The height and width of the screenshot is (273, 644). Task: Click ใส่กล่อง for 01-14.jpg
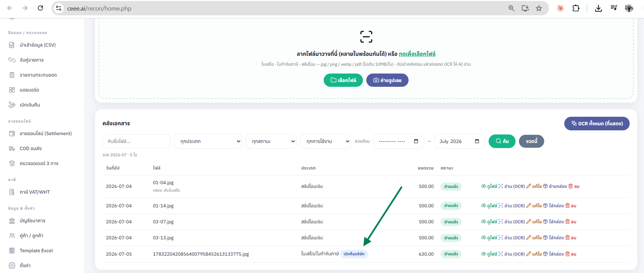tap(553, 206)
